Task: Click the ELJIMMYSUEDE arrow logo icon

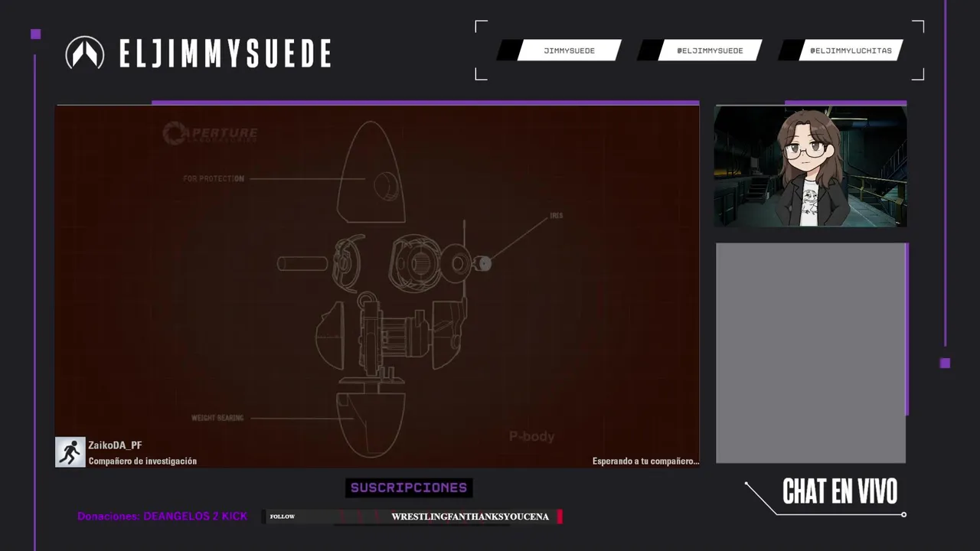Action: tap(85, 53)
